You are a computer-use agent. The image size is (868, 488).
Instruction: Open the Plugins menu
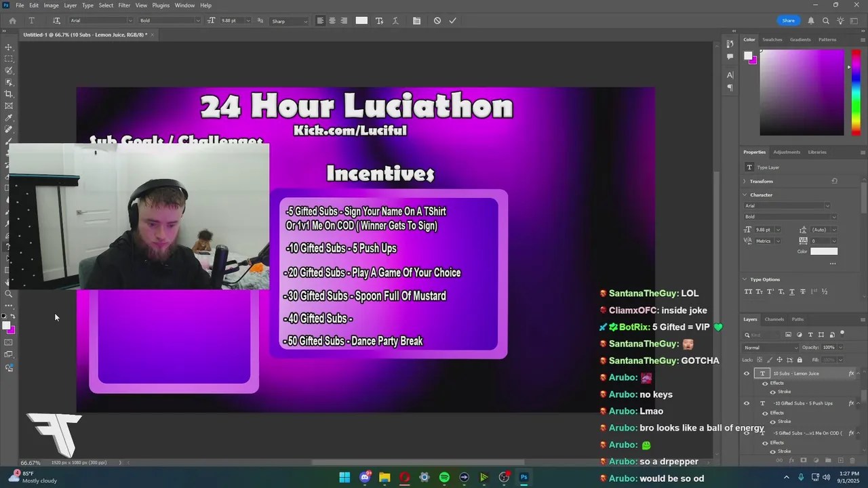click(x=161, y=5)
